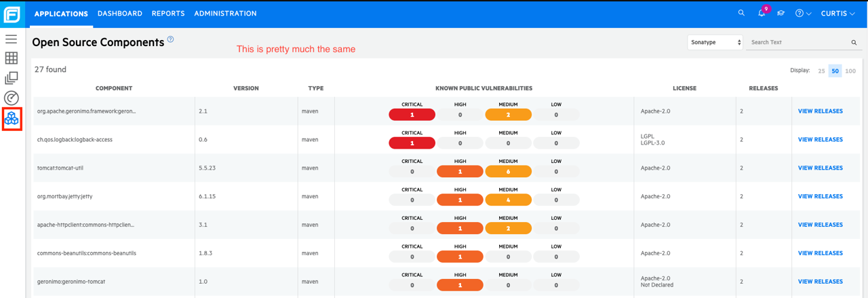
Task: Click the grid view sidebar icon
Action: coord(12,58)
